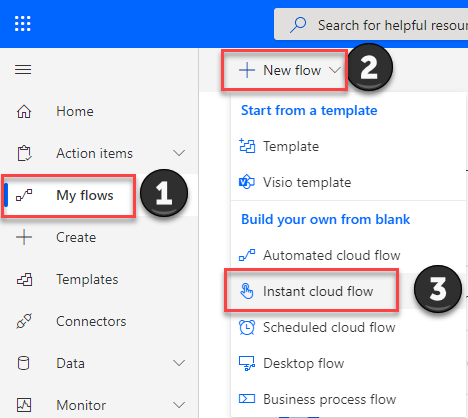Expand the Action items chevron

pos(179,153)
